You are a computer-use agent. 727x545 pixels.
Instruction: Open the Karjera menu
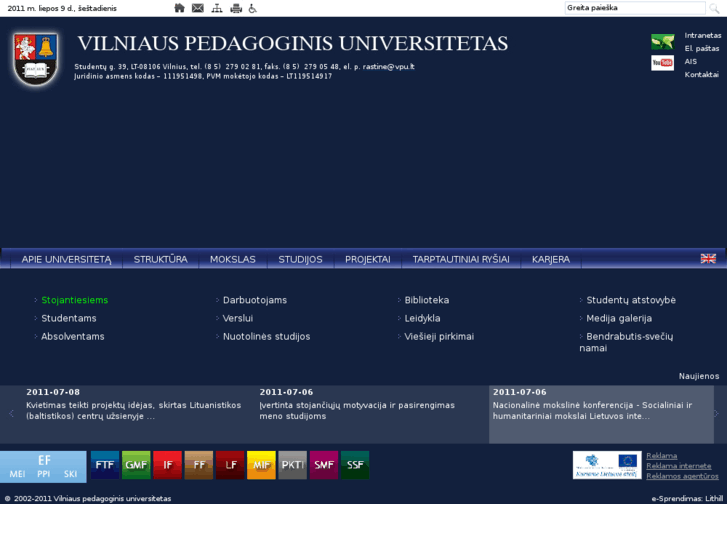[x=551, y=259]
